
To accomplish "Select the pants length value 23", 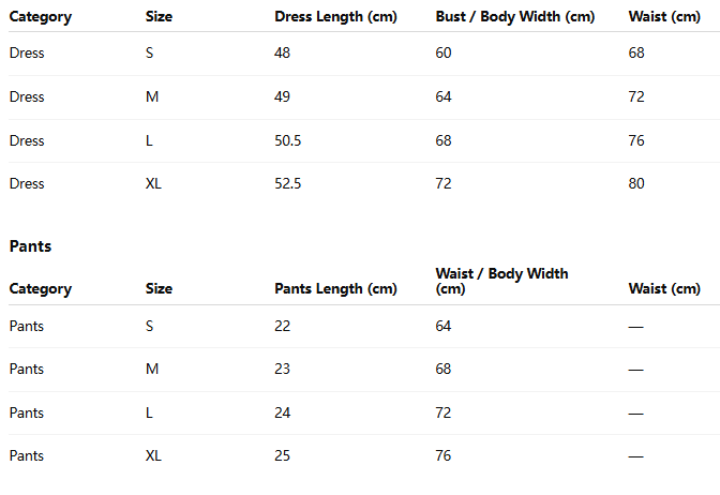I will 282,369.
